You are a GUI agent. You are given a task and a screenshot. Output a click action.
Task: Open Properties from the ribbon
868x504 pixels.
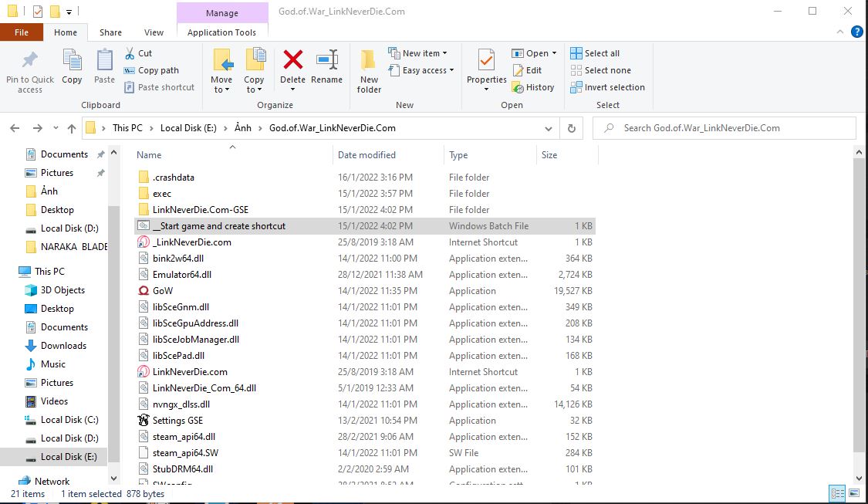(x=486, y=68)
